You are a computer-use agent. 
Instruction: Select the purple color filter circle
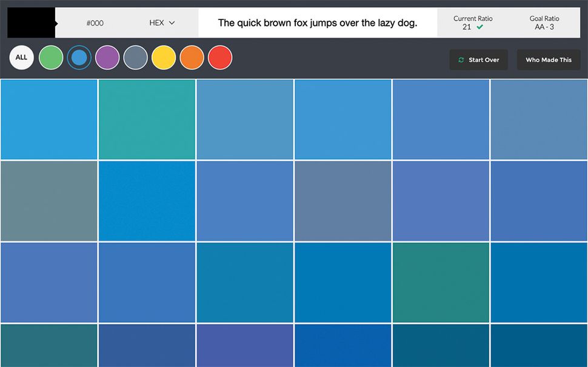(x=107, y=57)
